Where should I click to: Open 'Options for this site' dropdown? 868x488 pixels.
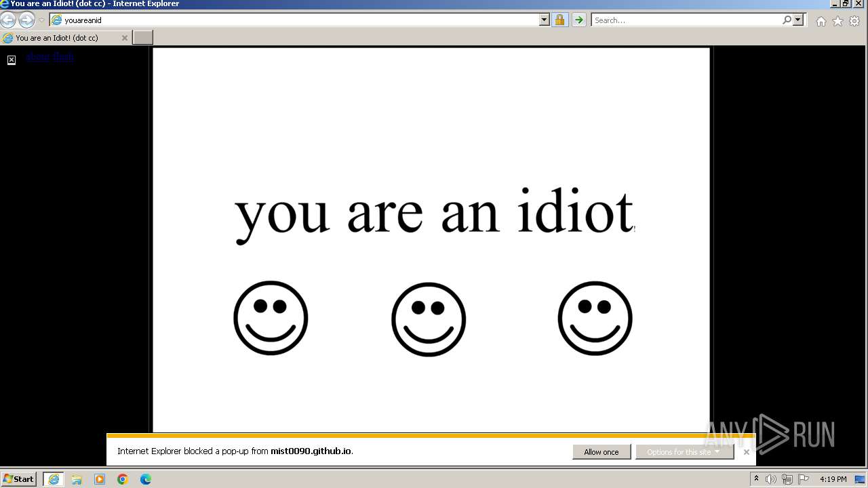(684, 452)
